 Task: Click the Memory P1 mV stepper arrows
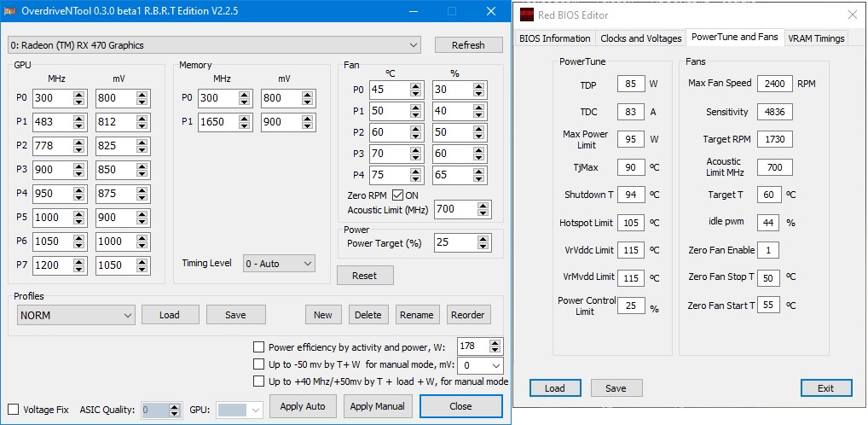[x=308, y=122]
